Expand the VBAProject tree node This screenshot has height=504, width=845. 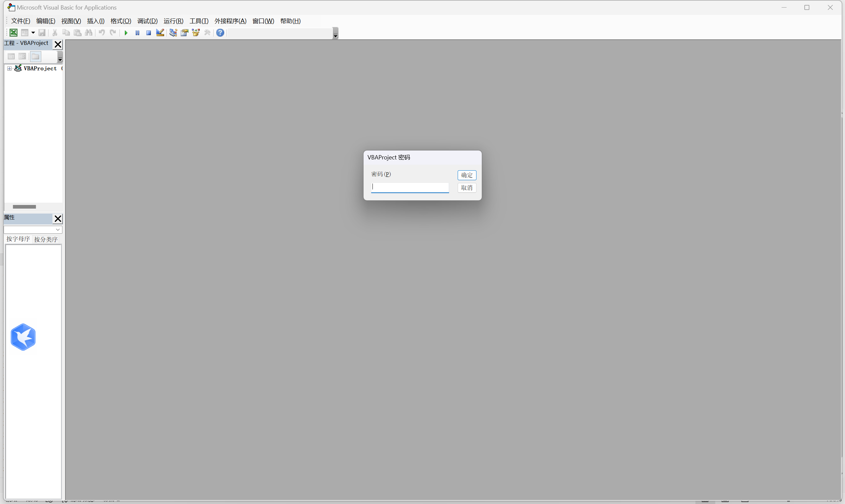click(x=10, y=69)
